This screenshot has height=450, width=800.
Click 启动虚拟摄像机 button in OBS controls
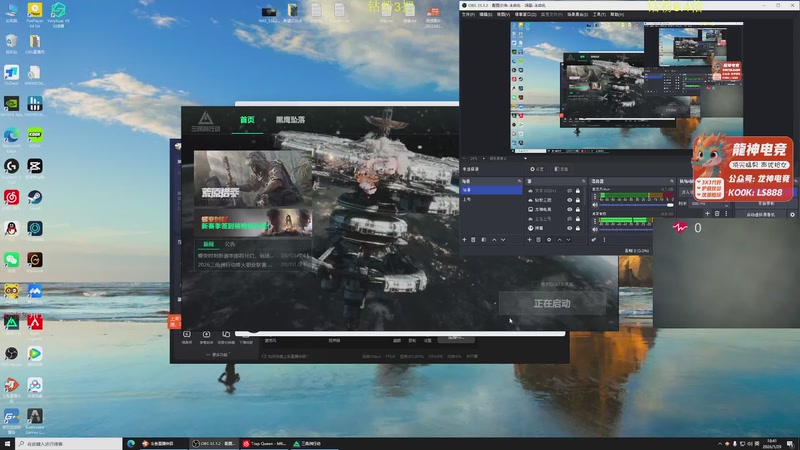[x=761, y=215]
